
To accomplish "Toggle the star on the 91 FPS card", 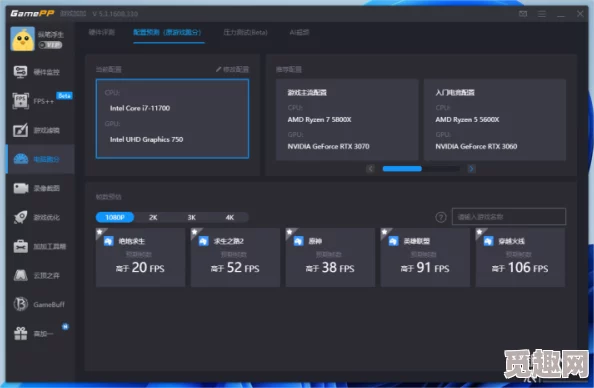I will click(385, 232).
